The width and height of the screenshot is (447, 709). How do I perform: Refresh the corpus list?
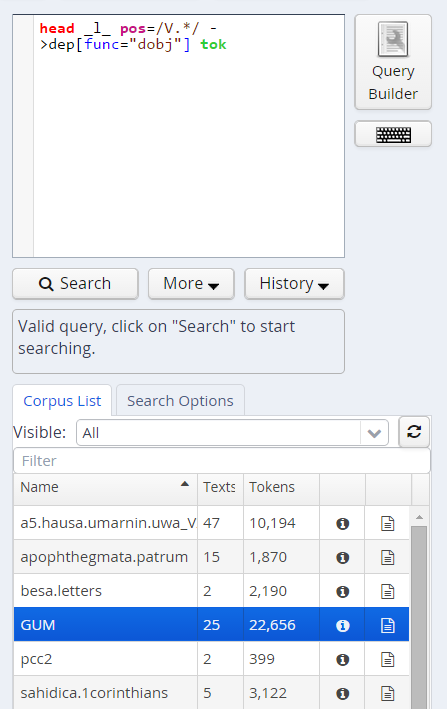[414, 432]
